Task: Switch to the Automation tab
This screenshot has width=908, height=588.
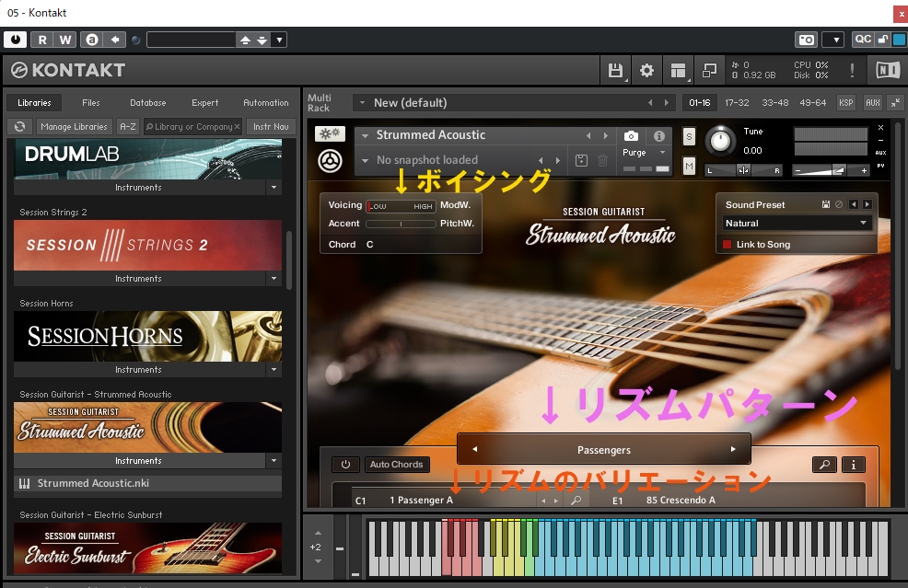Action: [266, 102]
